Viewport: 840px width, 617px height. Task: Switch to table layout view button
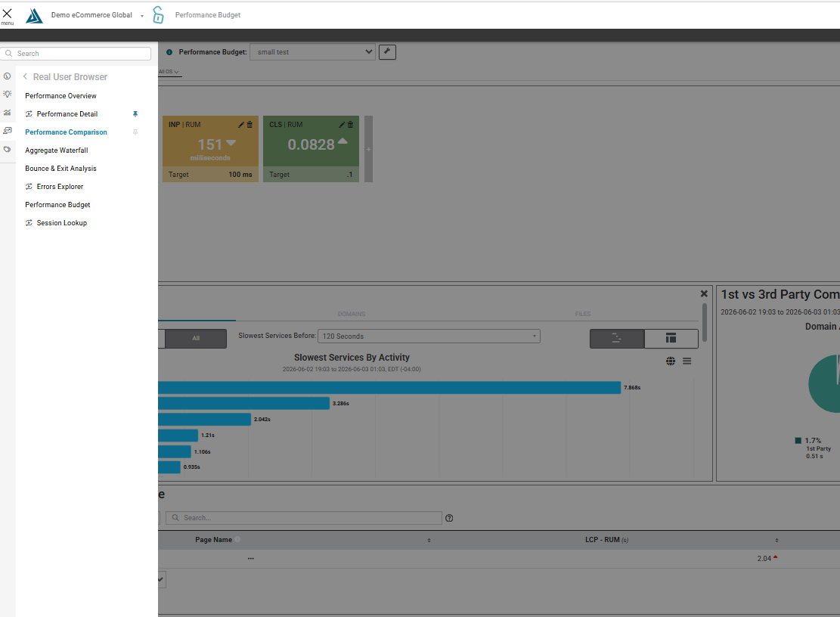[671, 339]
